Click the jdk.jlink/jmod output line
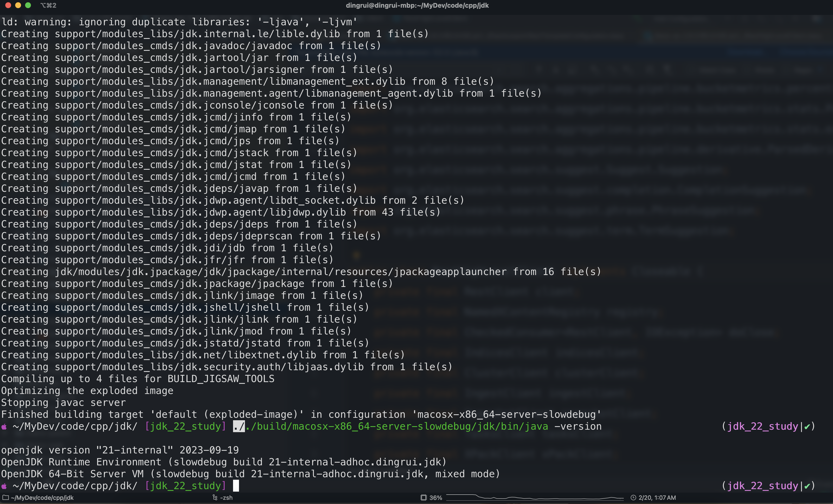 176,331
